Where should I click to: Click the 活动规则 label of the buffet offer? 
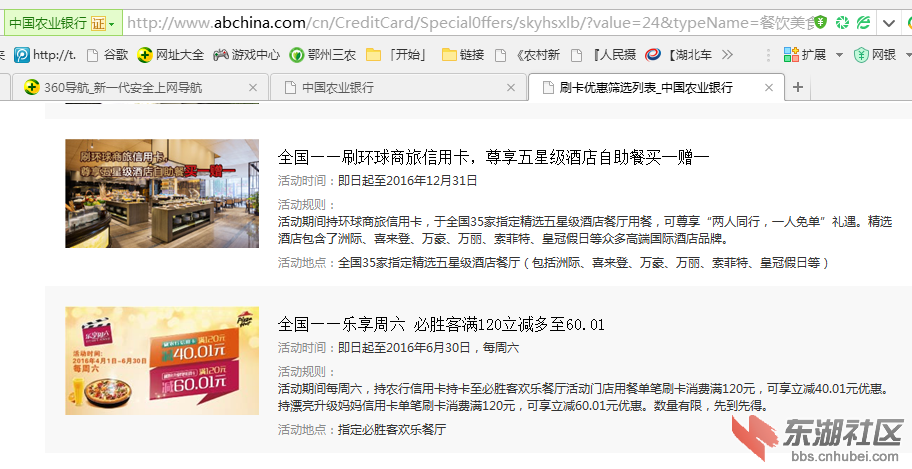(x=307, y=205)
